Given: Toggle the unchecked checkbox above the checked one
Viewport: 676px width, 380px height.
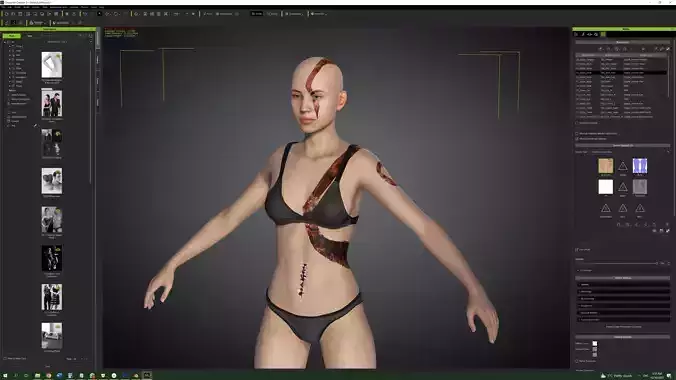Looking at the screenshot, I should 577,134.
